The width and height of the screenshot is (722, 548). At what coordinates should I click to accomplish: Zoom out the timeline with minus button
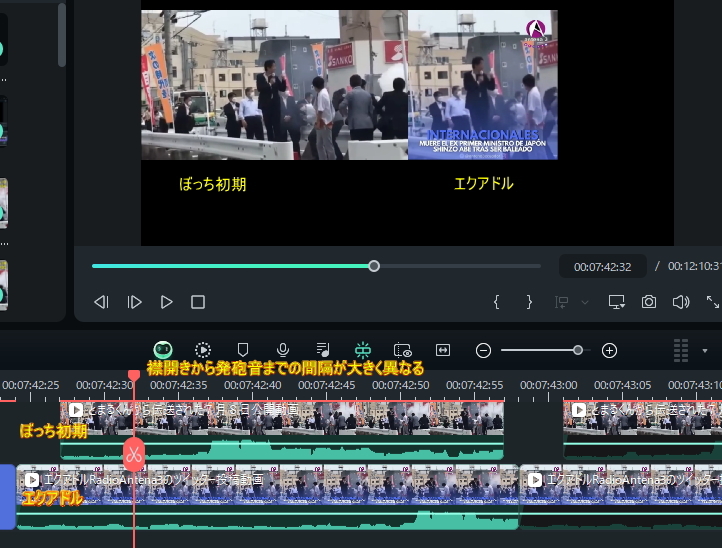[483, 350]
